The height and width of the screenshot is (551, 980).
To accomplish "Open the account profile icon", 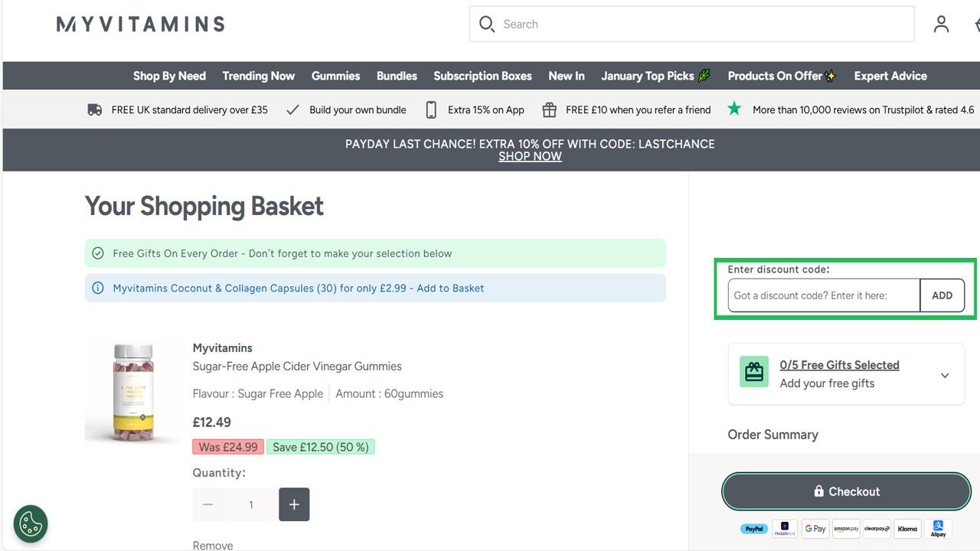I will pos(941,24).
